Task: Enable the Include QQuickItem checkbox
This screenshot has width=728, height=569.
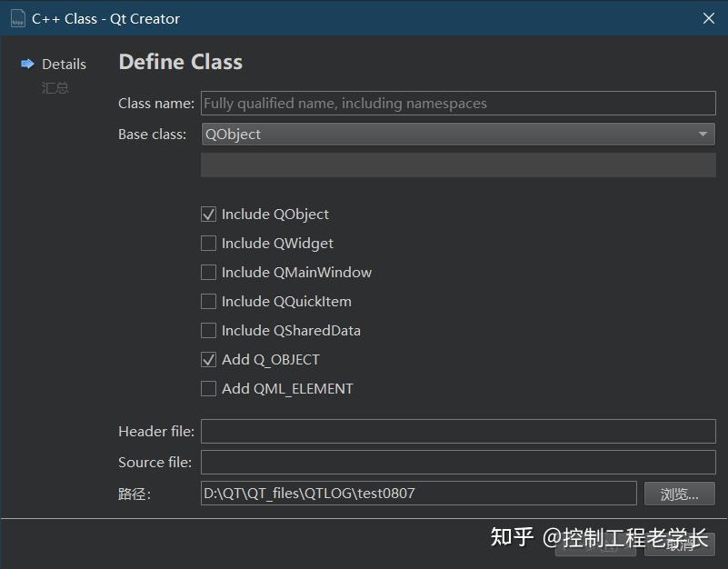Action: coord(208,301)
